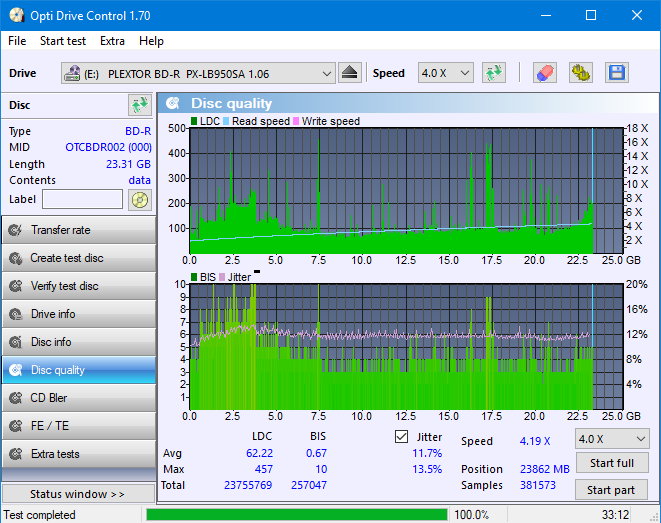Click drive icon in the drive selector
The image size is (661, 523).
[x=72, y=73]
